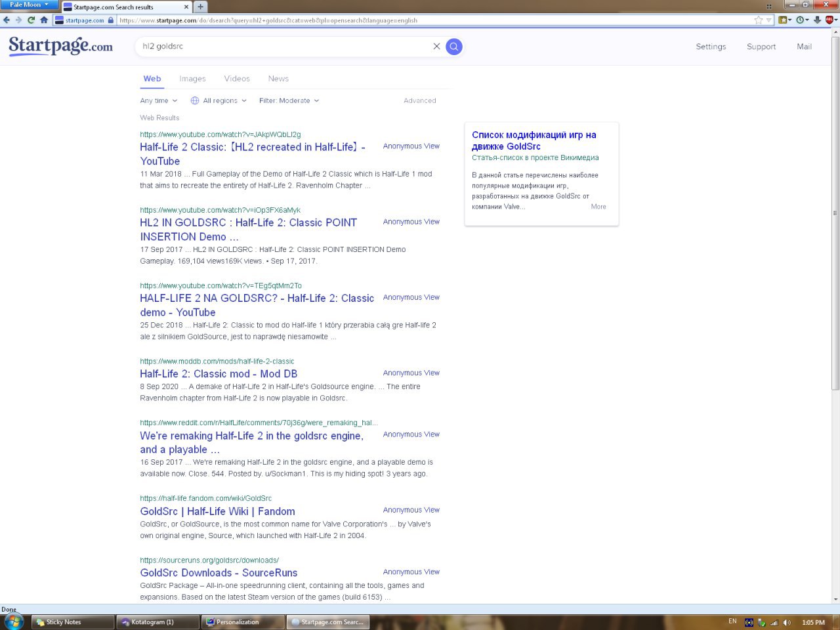Switch to the Images tab
The image size is (840, 630).
(192, 79)
